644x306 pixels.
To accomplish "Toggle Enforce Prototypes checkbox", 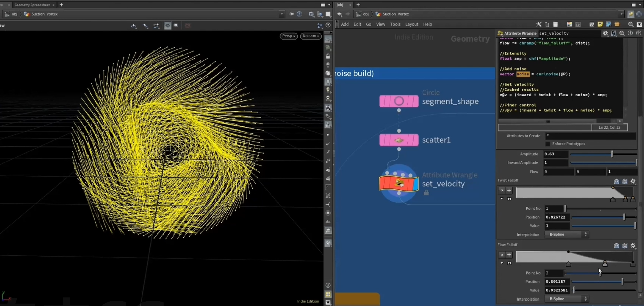I will pos(548,144).
